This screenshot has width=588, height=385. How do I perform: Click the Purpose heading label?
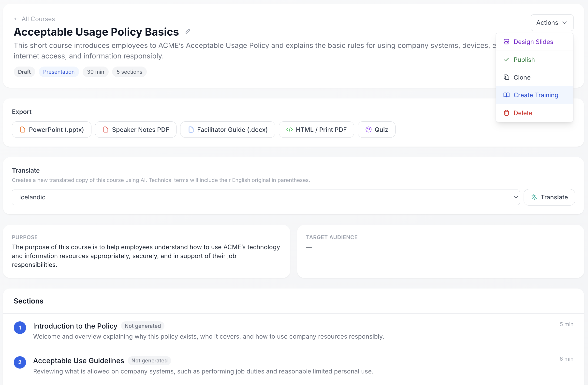point(25,237)
